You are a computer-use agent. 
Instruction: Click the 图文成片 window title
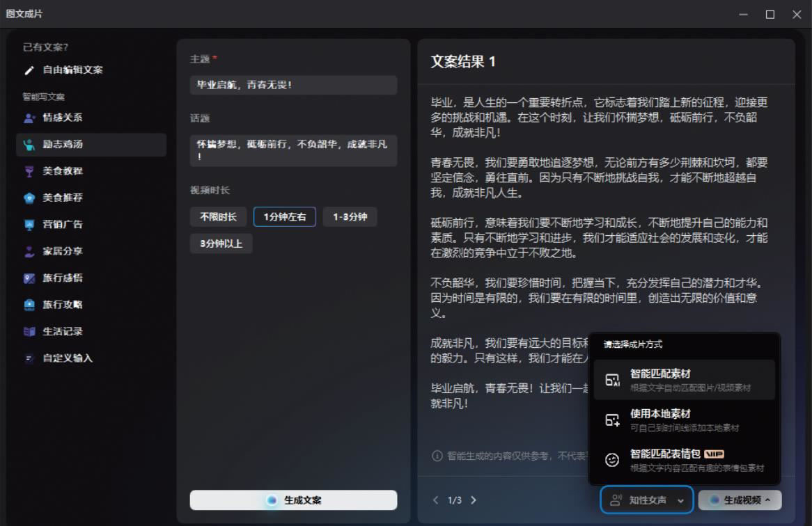[x=24, y=14]
